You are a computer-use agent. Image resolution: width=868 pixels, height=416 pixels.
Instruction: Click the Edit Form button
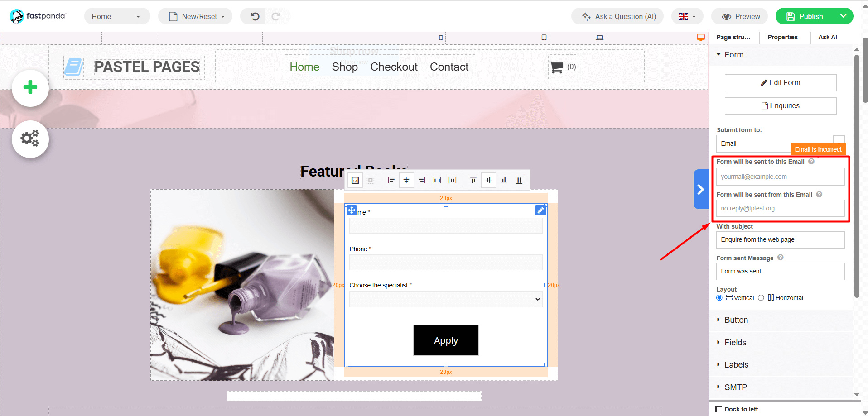click(x=780, y=83)
